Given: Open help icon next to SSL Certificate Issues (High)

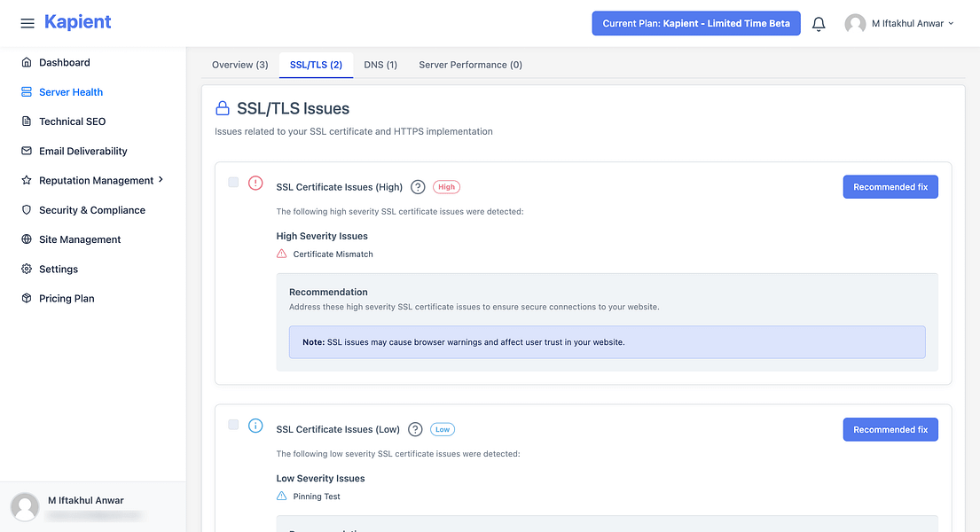Looking at the screenshot, I should [x=418, y=187].
